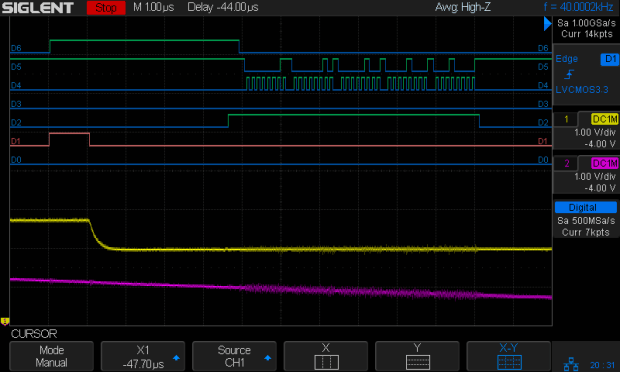620x372 pixels.
Task: Click the SIGLENT brand logo
Action: click(38, 8)
